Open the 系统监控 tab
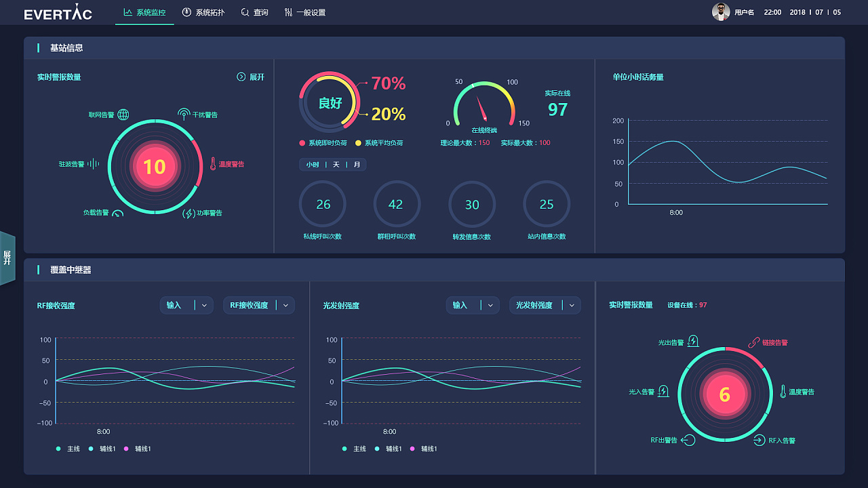This screenshot has height=488, width=868. point(144,12)
